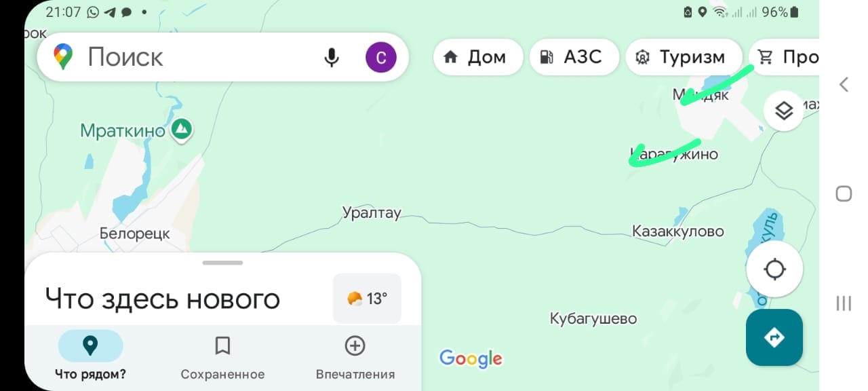Select the Что рядом? tab
The height and width of the screenshot is (391, 868).
point(90,357)
